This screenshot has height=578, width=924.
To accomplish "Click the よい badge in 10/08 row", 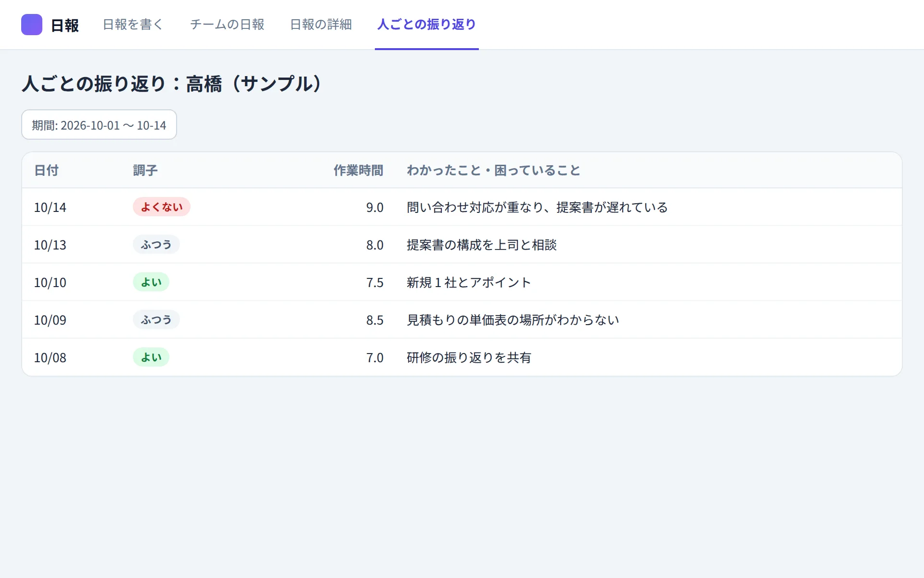I will coord(151,357).
